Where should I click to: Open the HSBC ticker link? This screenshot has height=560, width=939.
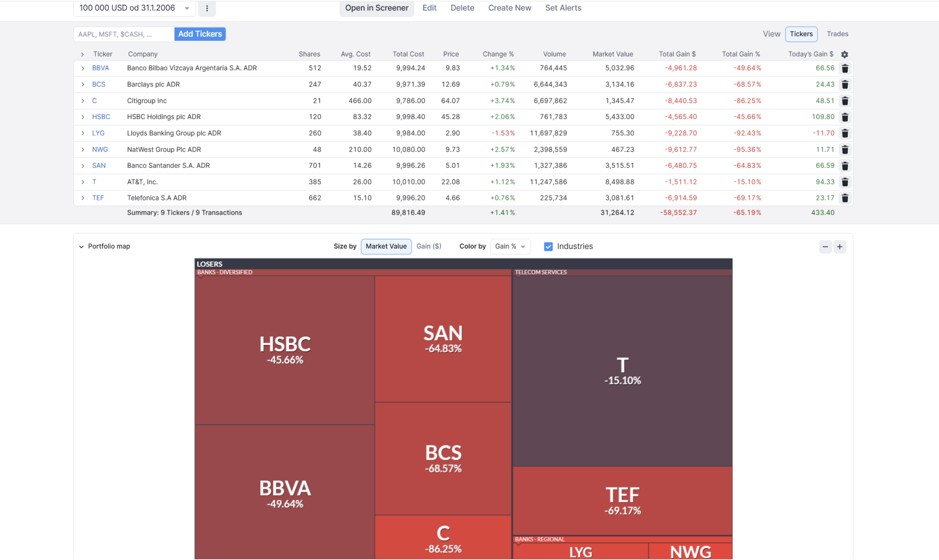pyautogui.click(x=101, y=117)
